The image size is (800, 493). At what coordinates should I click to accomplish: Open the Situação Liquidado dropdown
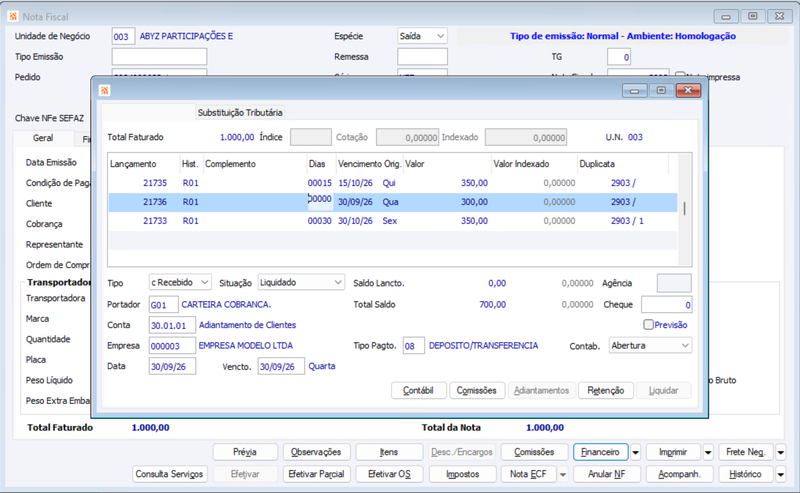click(x=338, y=282)
